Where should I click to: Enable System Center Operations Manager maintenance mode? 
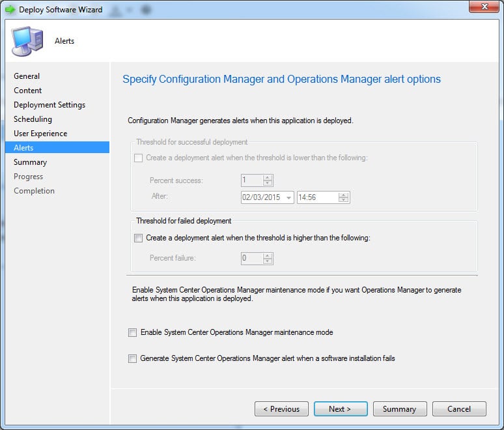coord(133,333)
